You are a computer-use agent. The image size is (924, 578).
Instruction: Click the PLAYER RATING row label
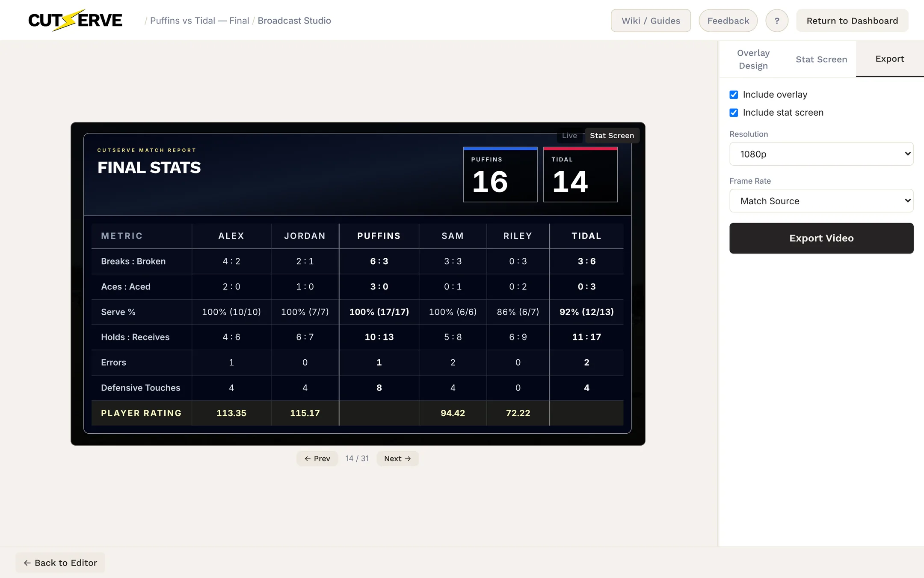point(141,413)
